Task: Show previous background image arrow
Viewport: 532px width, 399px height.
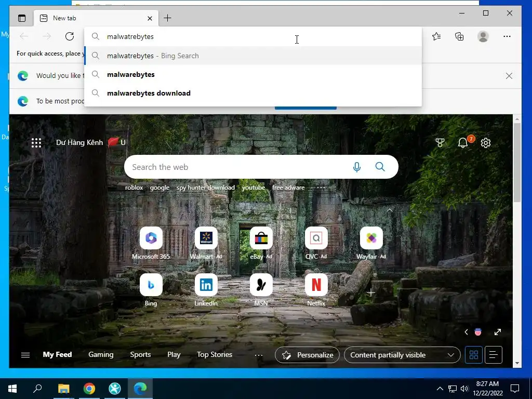Action: [x=466, y=332]
